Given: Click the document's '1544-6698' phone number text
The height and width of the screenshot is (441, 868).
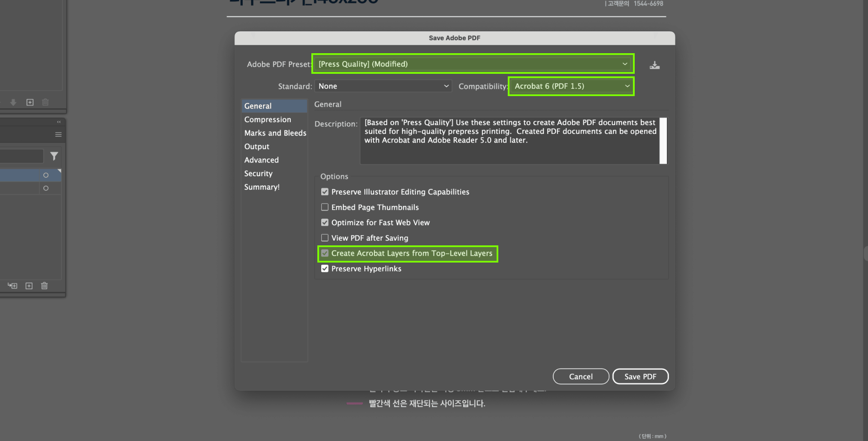Looking at the screenshot, I should point(648,3).
